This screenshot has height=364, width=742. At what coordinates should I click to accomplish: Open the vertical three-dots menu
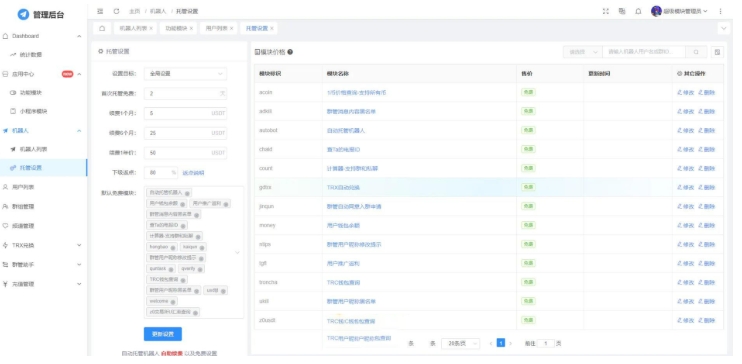tap(721, 11)
